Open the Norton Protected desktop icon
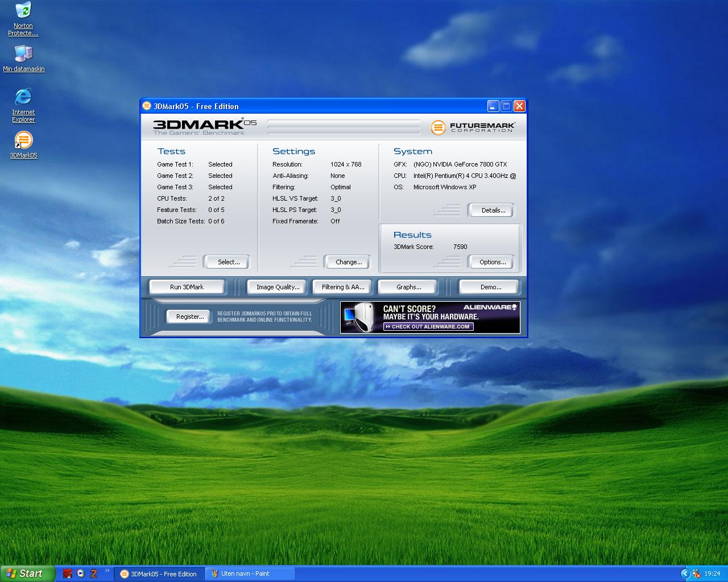 point(23,19)
